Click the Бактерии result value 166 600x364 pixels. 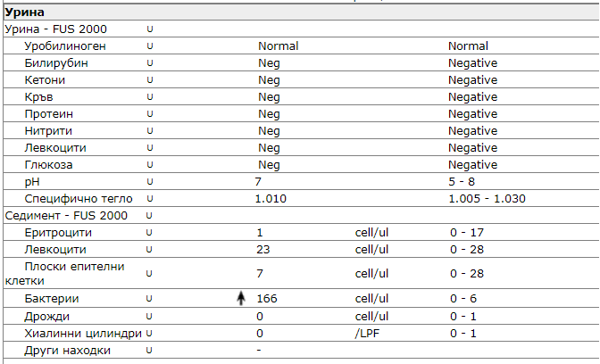(x=266, y=300)
